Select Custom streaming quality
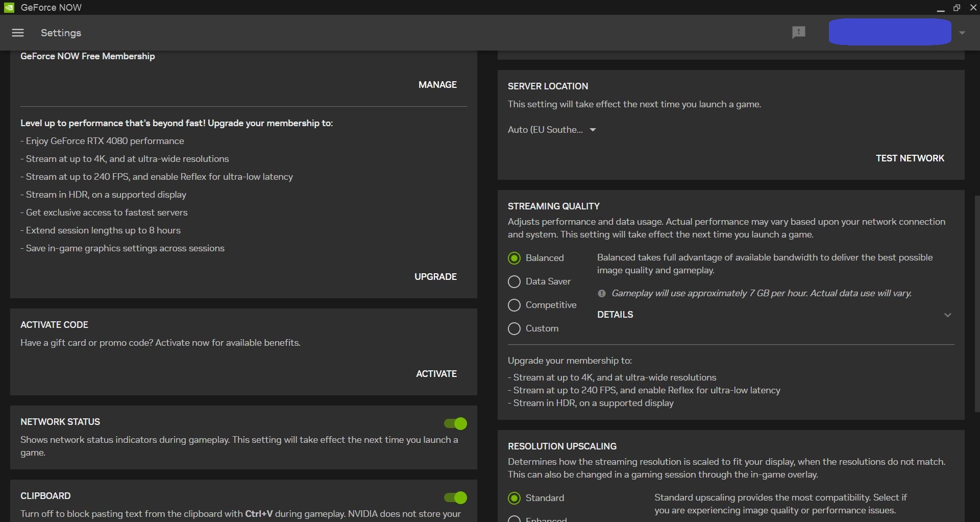980x522 pixels. tap(514, 328)
